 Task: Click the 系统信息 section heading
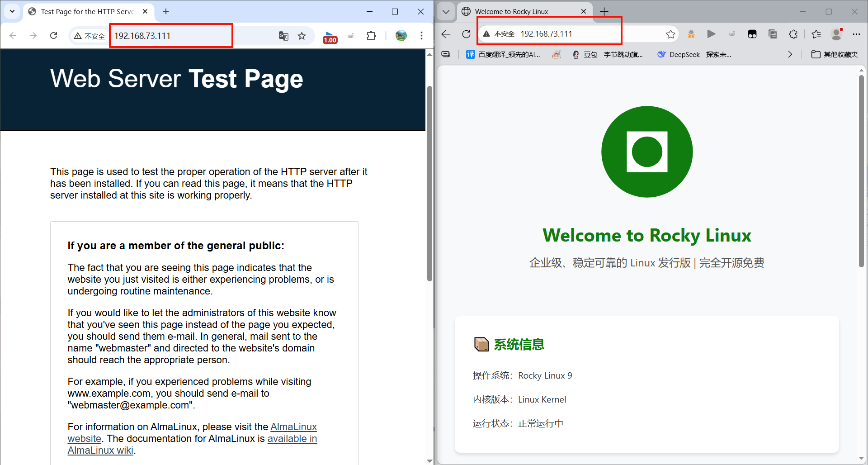(x=509, y=345)
